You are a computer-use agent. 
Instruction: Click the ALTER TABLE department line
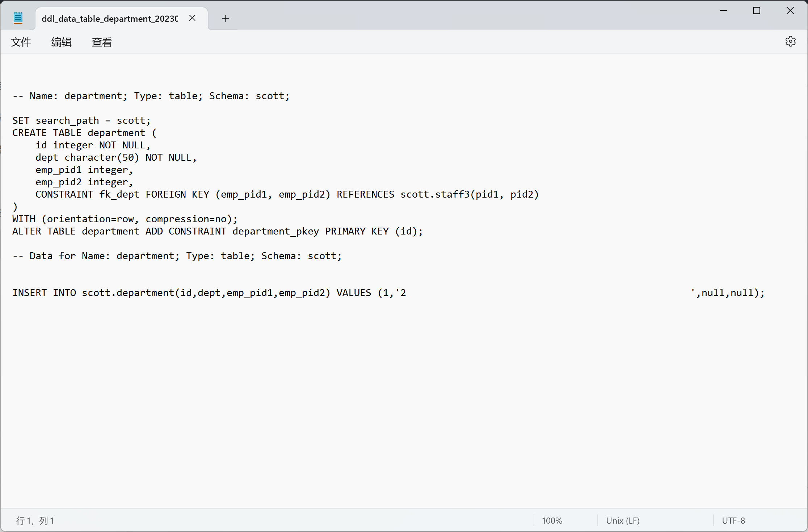(x=217, y=231)
